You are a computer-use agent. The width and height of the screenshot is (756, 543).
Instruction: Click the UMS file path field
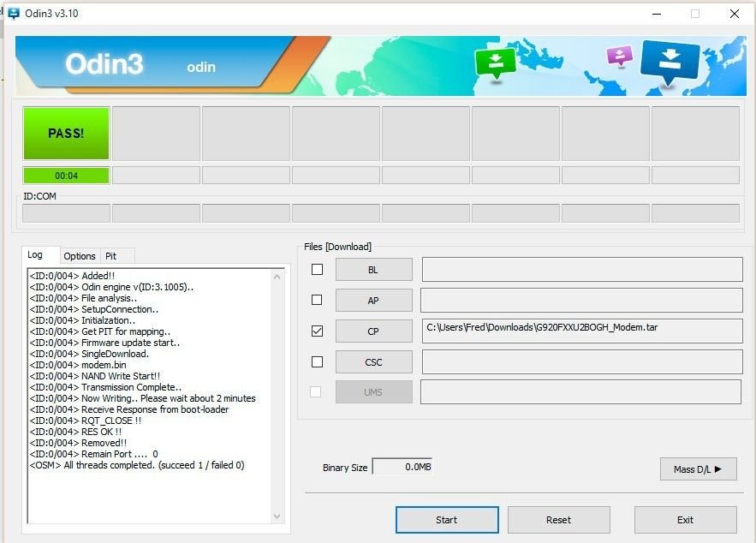coord(581,391)
